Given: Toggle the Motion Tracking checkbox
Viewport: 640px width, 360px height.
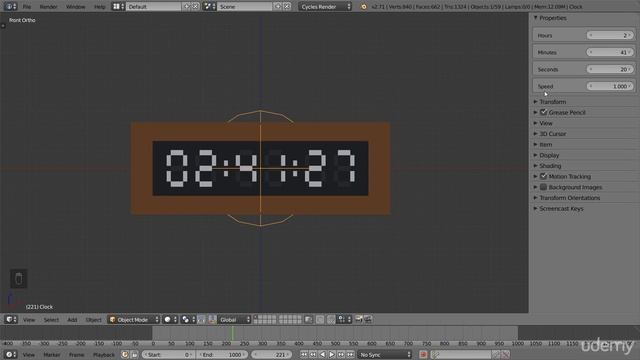Looking at the screenshot, I should tap(543, 176).
